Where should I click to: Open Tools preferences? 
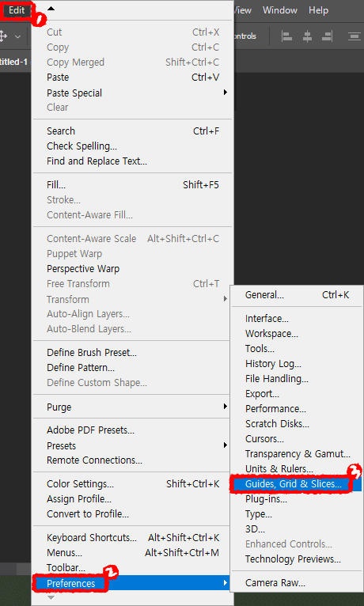pyautogui.click(x=297, y=349)
